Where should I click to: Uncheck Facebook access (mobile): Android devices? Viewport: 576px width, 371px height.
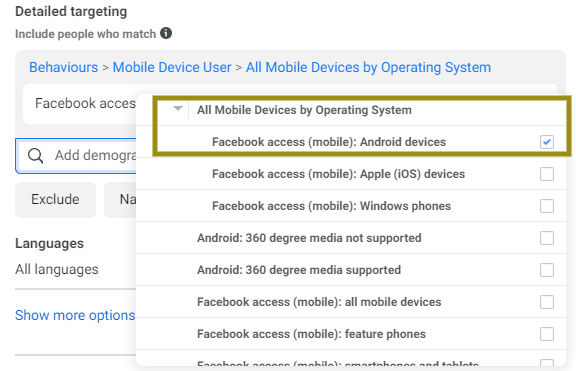547,142
